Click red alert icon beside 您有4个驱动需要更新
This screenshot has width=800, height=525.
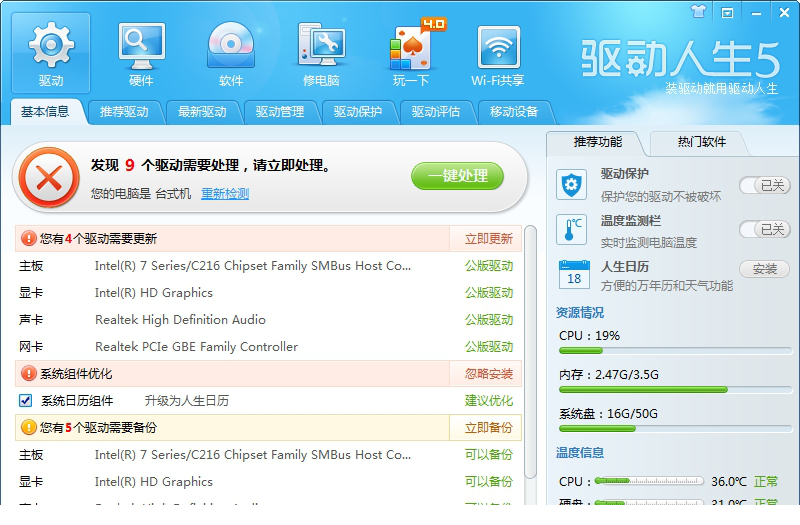click(x=29, y=238)
